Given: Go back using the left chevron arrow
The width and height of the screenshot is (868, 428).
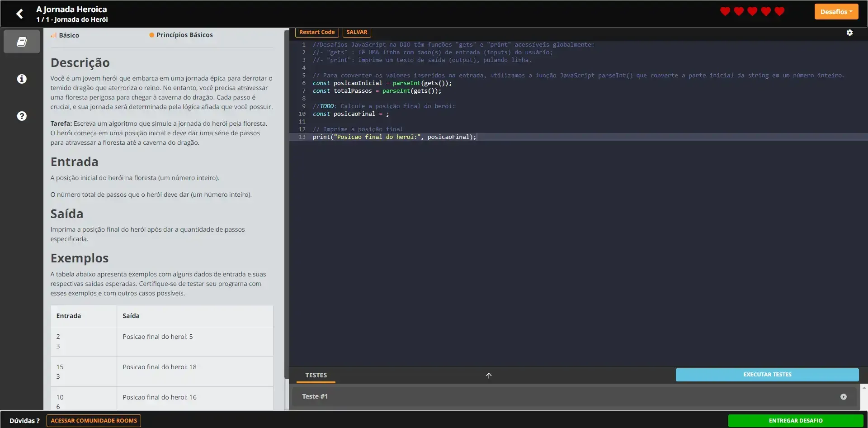Looking at the screenshot, I should pyautogui.click(x=19, y=14).
